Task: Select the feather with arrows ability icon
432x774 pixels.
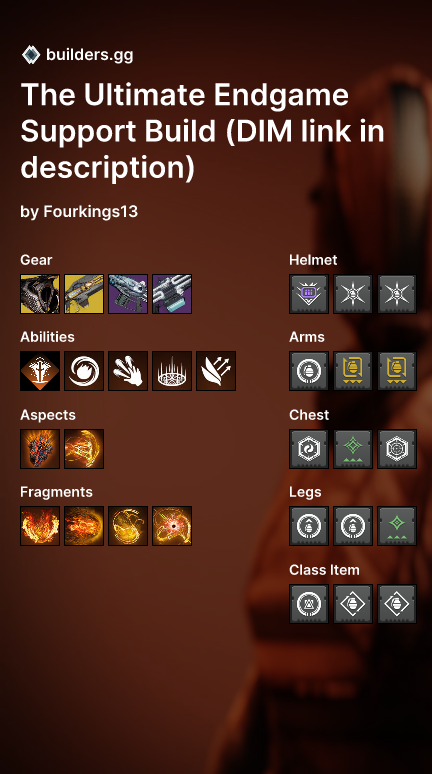Action: (216, 371)
